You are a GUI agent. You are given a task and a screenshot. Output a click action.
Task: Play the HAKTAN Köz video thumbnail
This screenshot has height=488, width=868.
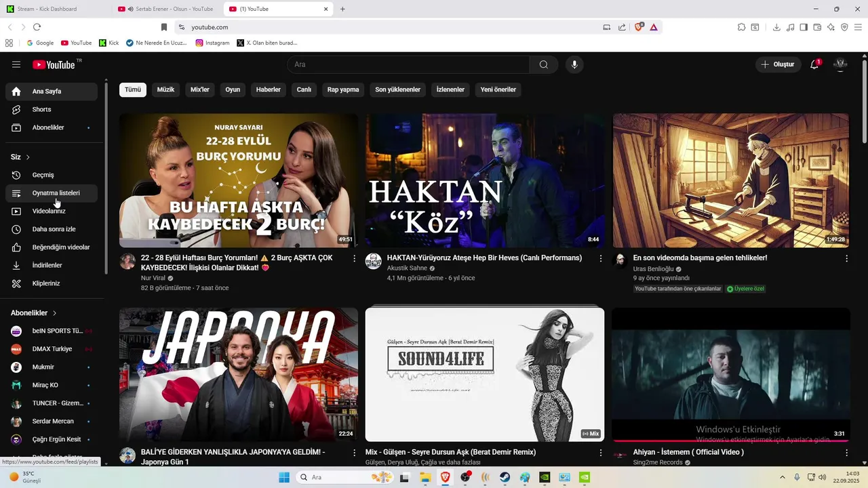(485, 180)
